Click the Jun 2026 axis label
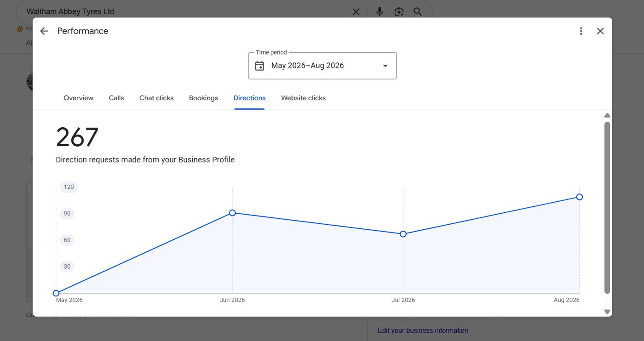The image size is (644, 341). [232, 300]
